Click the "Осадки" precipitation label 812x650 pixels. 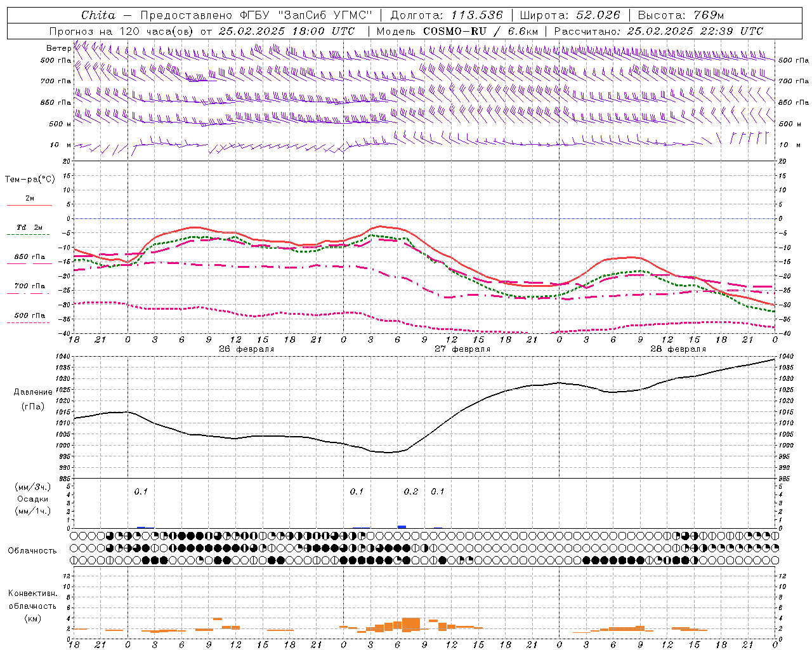pyautogui.click(x=32, y=499)
